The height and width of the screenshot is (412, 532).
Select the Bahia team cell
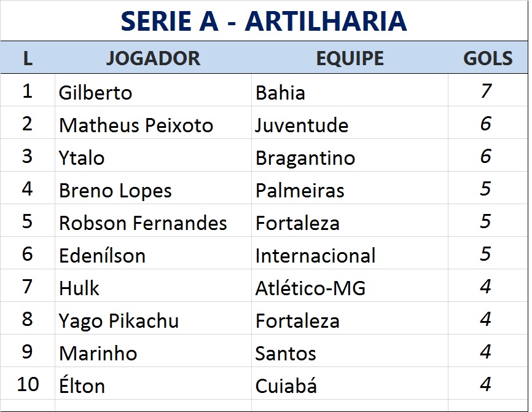280,93
